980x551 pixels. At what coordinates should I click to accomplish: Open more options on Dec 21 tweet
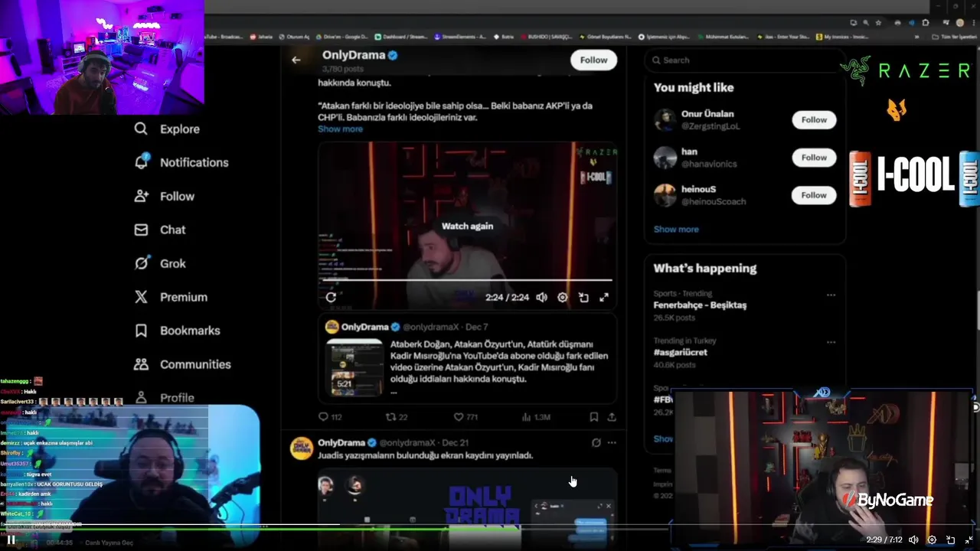612,442
